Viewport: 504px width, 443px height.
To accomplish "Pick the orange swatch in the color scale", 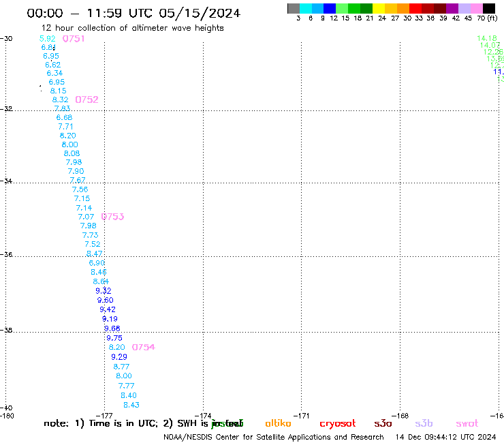I will pyautogui.click(x=403, y=8).
